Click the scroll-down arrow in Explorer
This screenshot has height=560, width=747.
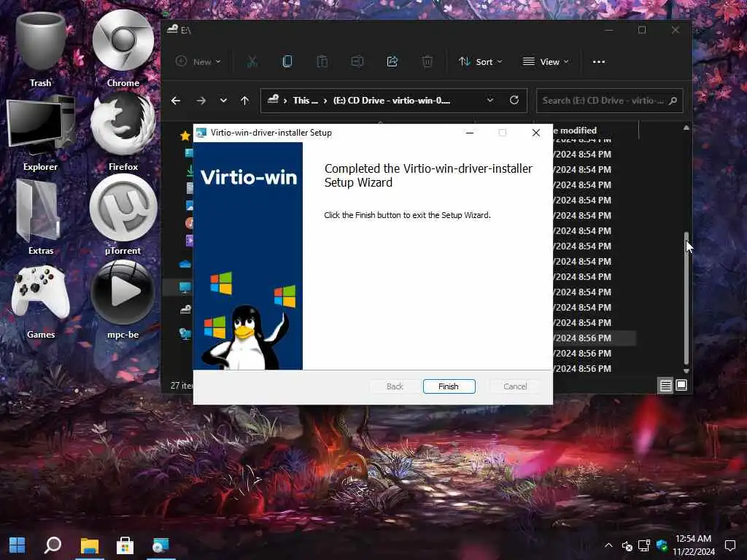tap(686, 370)
